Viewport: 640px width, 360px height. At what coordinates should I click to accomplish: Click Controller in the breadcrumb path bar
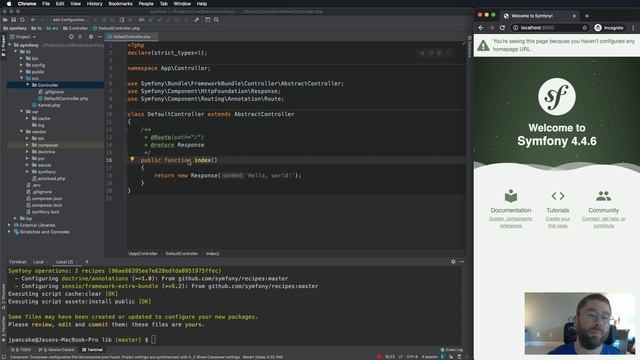pyautogui.click(x=76, y=28)
